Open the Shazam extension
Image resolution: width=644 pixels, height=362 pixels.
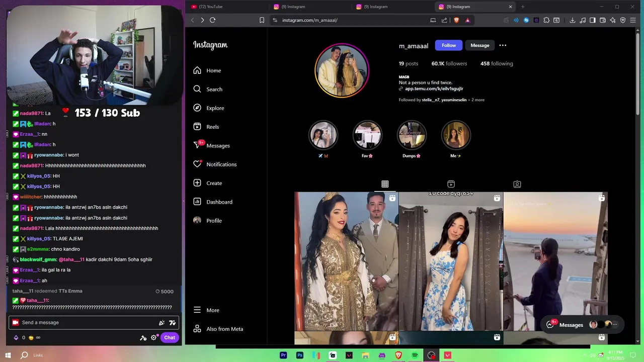[x=526, y=20]
